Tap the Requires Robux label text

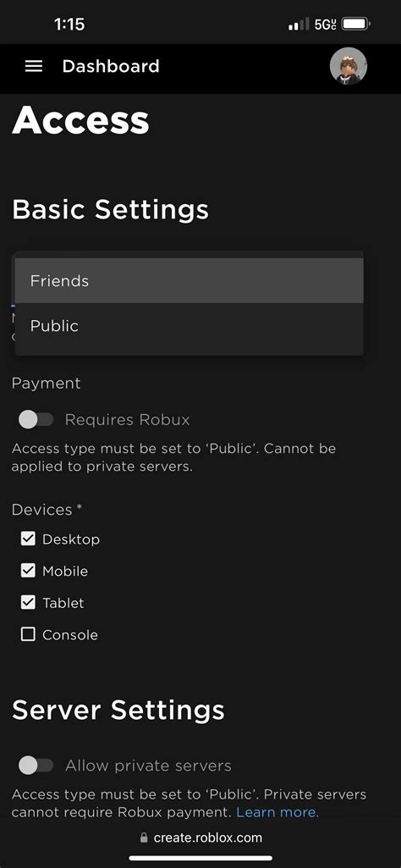click(x=127, y=420)
